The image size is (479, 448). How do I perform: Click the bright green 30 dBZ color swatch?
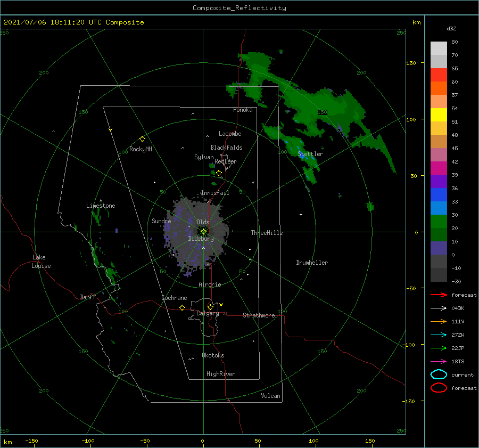(439, 222)
